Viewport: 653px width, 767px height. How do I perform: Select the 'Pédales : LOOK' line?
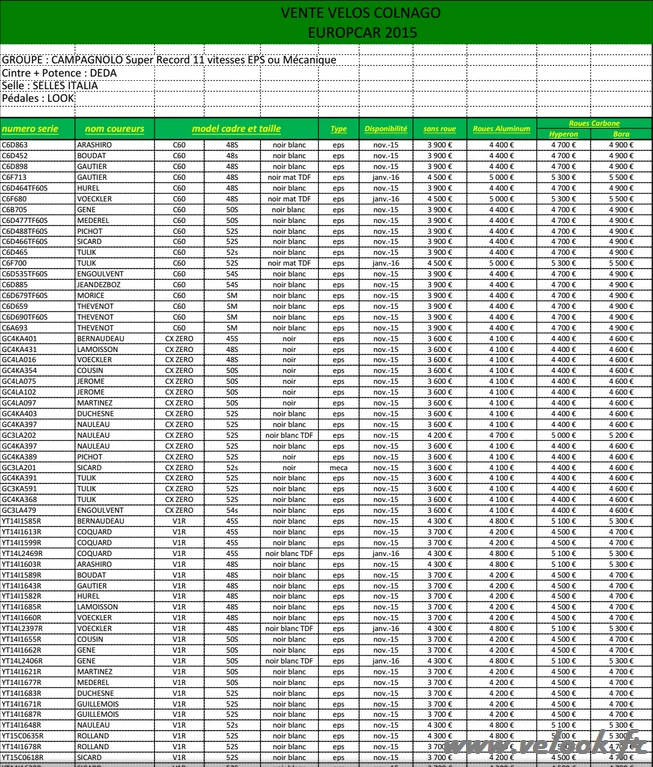click(x=38, y=98)
